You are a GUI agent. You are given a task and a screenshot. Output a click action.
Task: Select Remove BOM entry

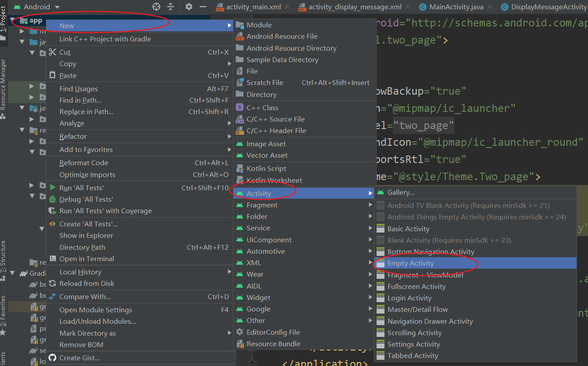[x=140, y=344]
